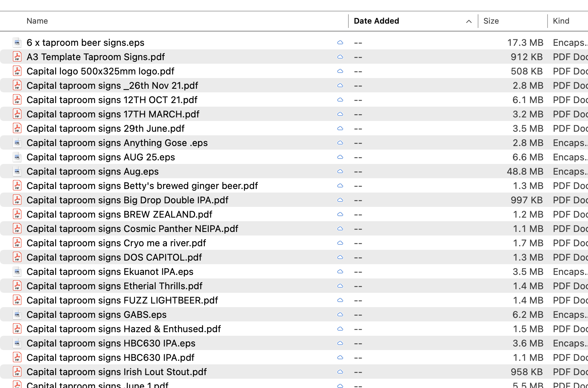Viewport: 588px width, 388px height.
Task: Click PDF icon for Betty's brewed ginger beer
Action: 17,186
